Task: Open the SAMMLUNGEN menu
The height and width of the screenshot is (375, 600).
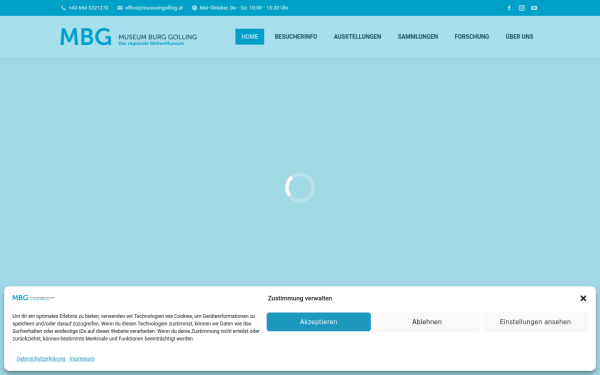Action: pos(418,37)
